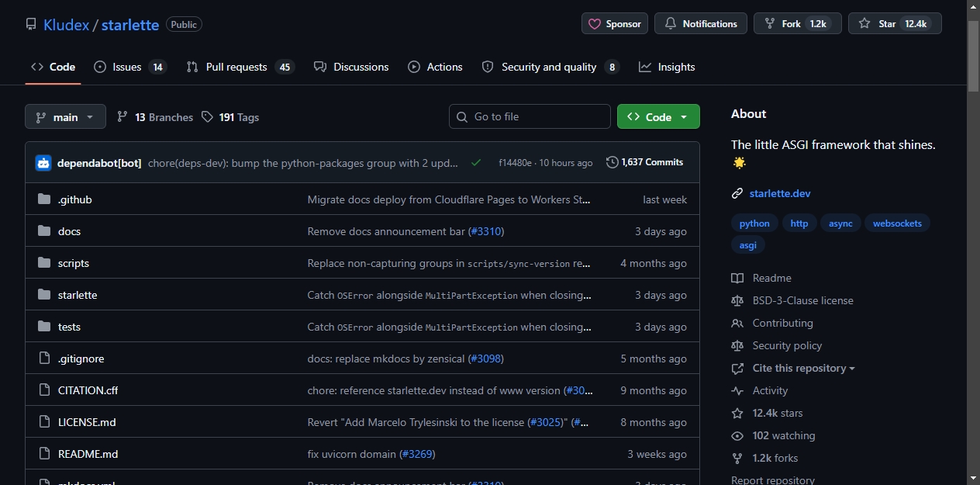Viewport: 980px width, 485px height.
Task: Click the websockets topic tag
Action: click(897, 223)
